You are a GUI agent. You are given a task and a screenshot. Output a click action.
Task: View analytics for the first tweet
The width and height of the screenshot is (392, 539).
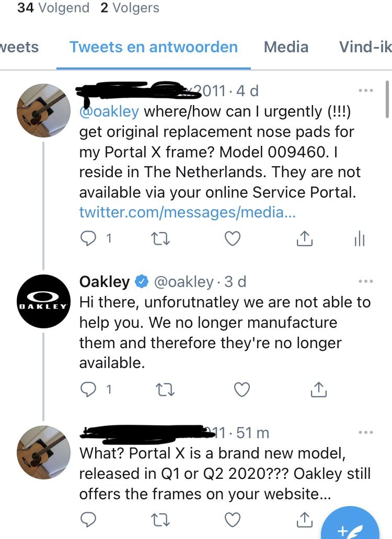coord(360,238)
